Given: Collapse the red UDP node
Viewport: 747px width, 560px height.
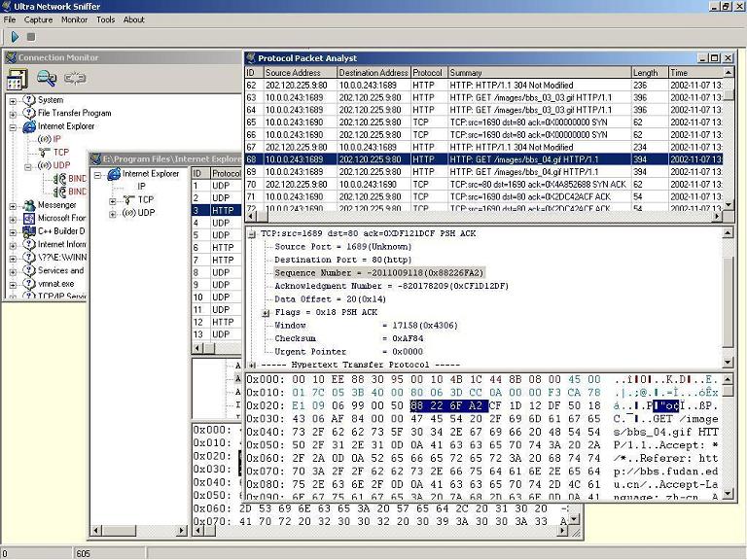Looking at the screenshot, I should coord(28,166).
